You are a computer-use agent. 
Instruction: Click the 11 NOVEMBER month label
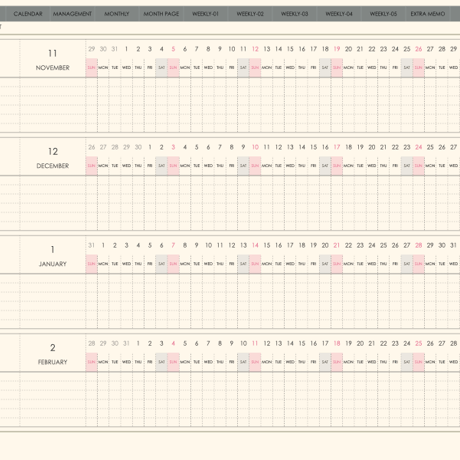(53, 60)
